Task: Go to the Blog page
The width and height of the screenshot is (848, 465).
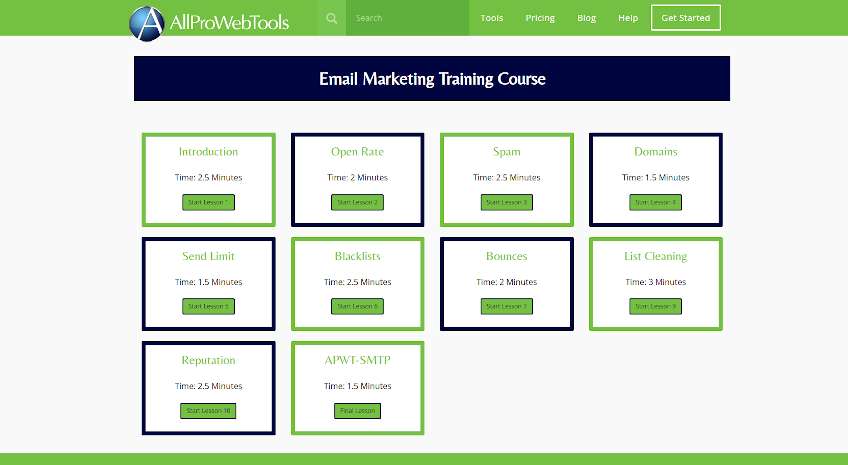Action: (x=586, y=18)
